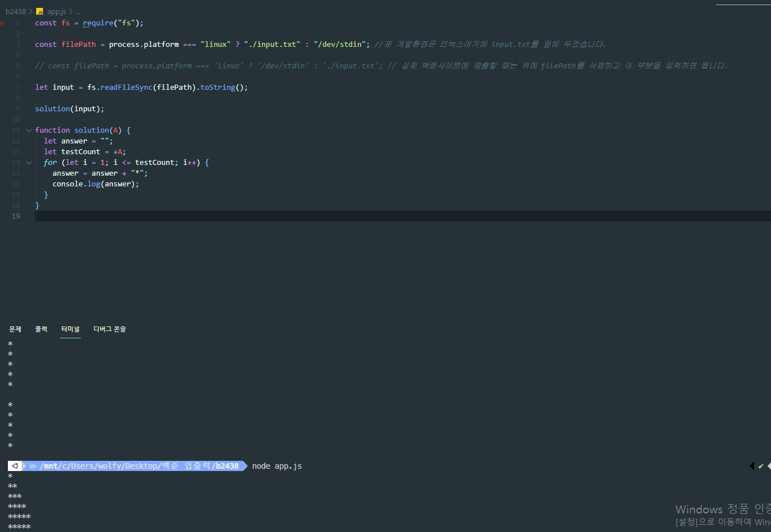Click the commented-out filePath line 5

coord(381,66)
